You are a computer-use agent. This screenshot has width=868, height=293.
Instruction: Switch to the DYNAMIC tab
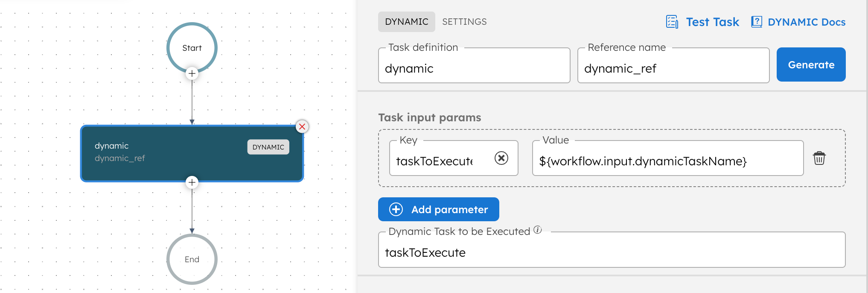point(407,22)
